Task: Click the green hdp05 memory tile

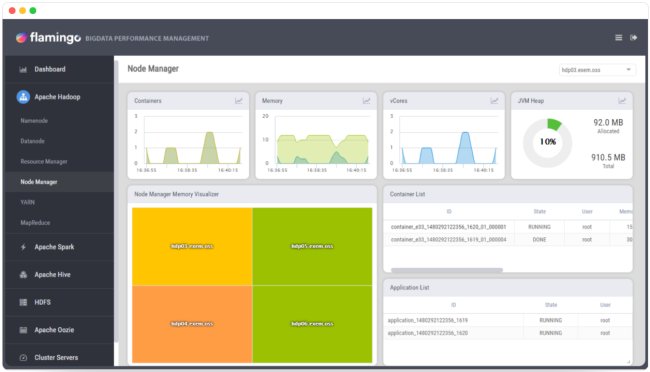Action: (312, 246)
